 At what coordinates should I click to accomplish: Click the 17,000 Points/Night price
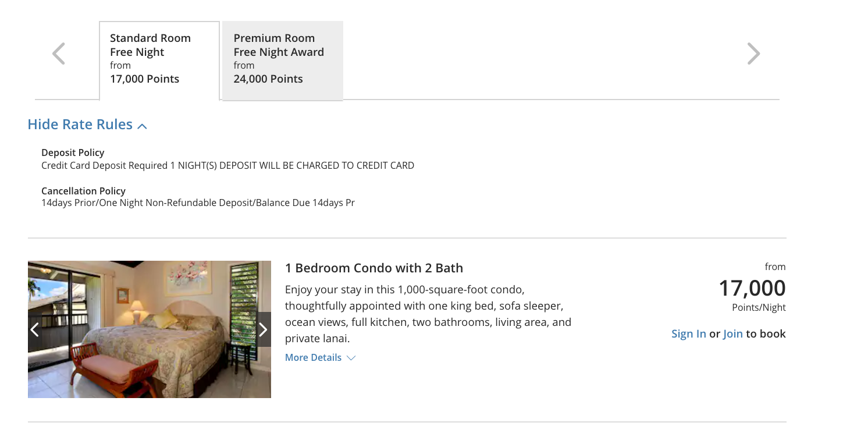(x=752, y=289)
